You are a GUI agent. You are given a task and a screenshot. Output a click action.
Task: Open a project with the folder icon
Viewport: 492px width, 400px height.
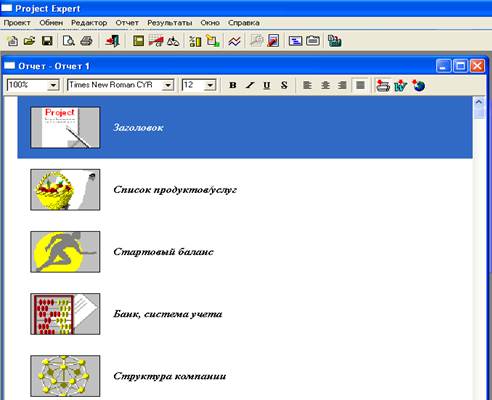pos(30,41)
